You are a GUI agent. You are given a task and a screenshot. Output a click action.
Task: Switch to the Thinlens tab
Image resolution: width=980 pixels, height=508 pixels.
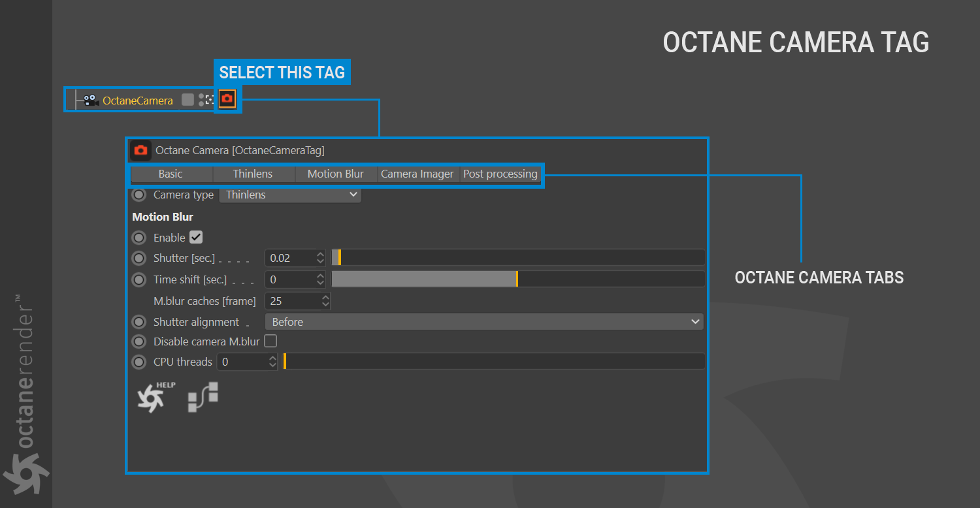click(x=253, y=174)
